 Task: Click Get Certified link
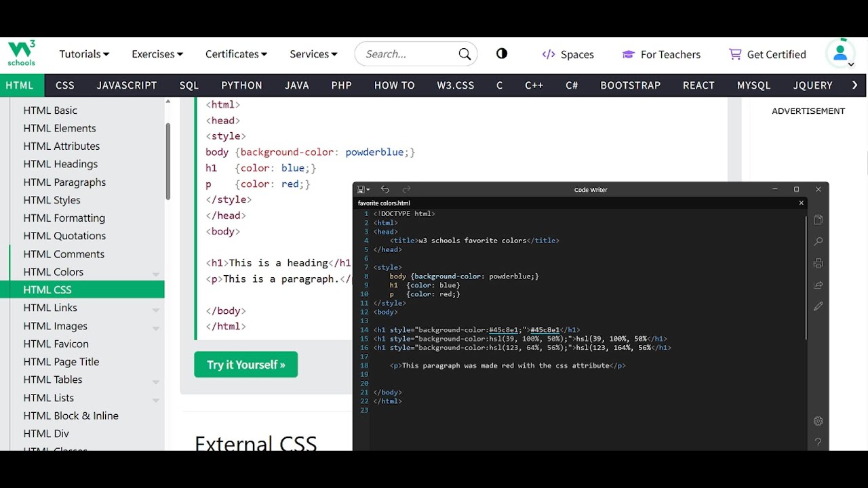768,54
